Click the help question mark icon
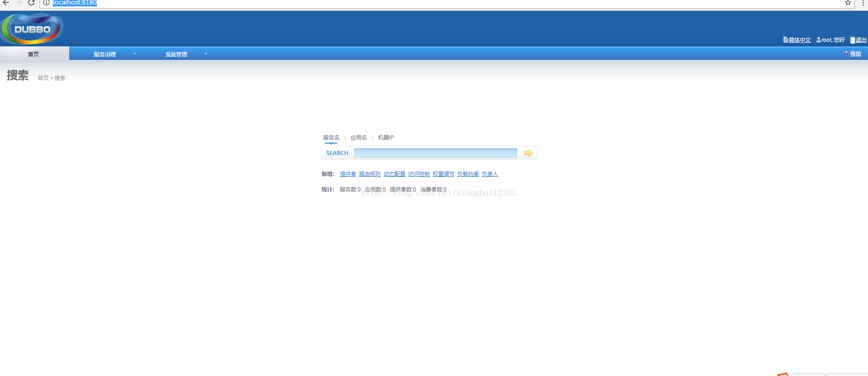The image size is (868, 376). [846, 54]
